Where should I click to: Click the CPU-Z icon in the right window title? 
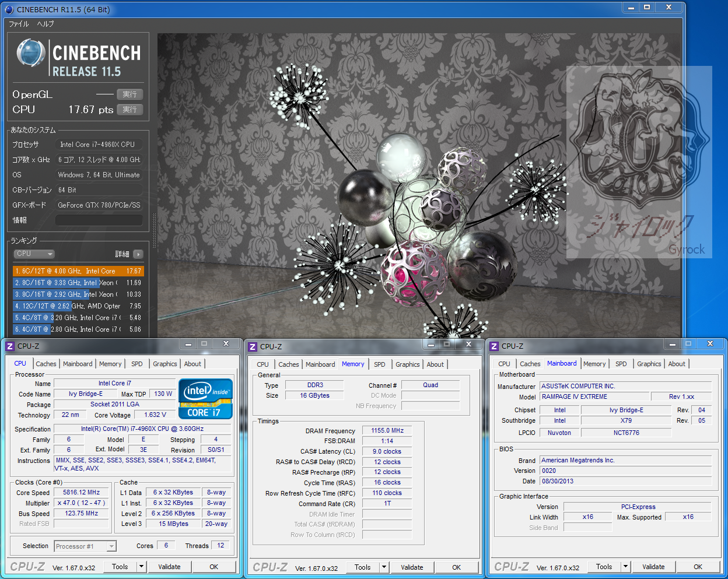pos(494,346)
